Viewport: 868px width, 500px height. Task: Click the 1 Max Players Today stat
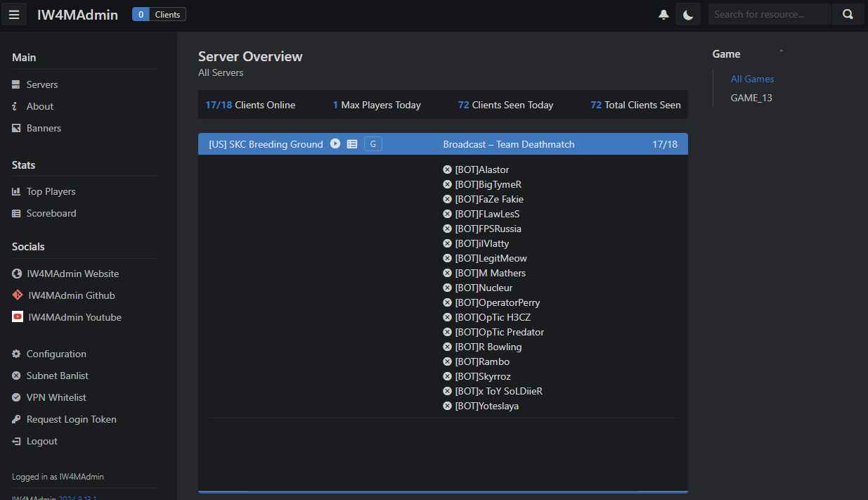pyautogui.click(x=377, y=105)
